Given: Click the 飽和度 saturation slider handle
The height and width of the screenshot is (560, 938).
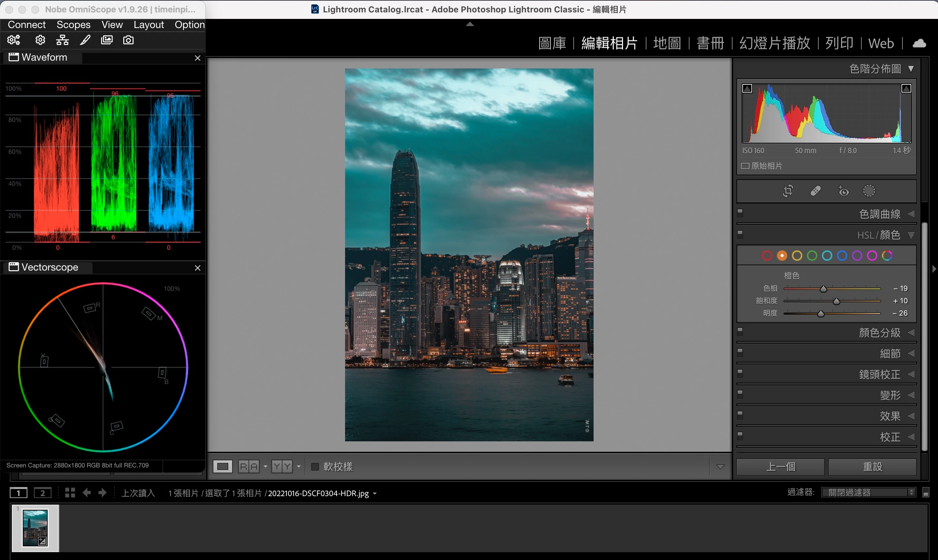Looking at the screenshot, I should [x=837, y=301].
